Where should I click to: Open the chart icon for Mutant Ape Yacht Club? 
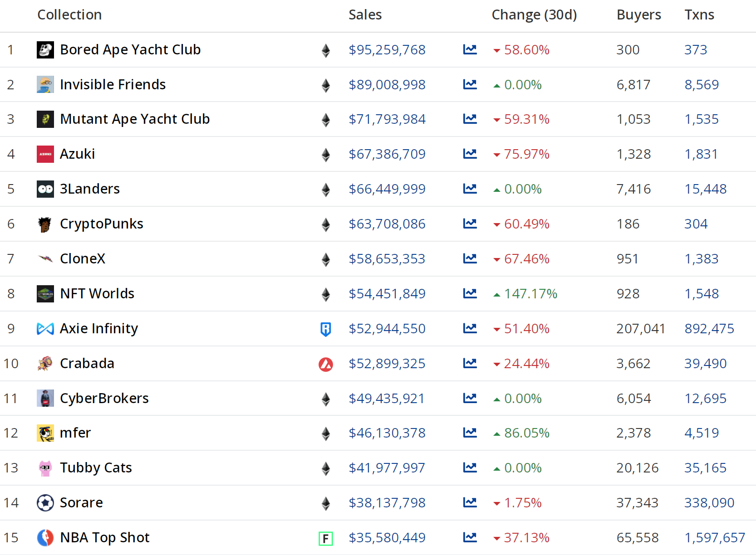click(x=470, y=119)
